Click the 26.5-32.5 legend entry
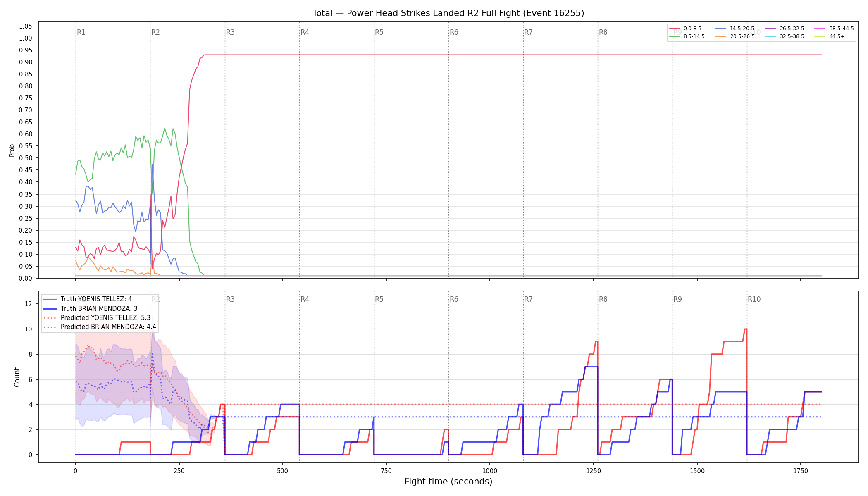The width and height of the screenshot is (868, 496). pos(784,29)
